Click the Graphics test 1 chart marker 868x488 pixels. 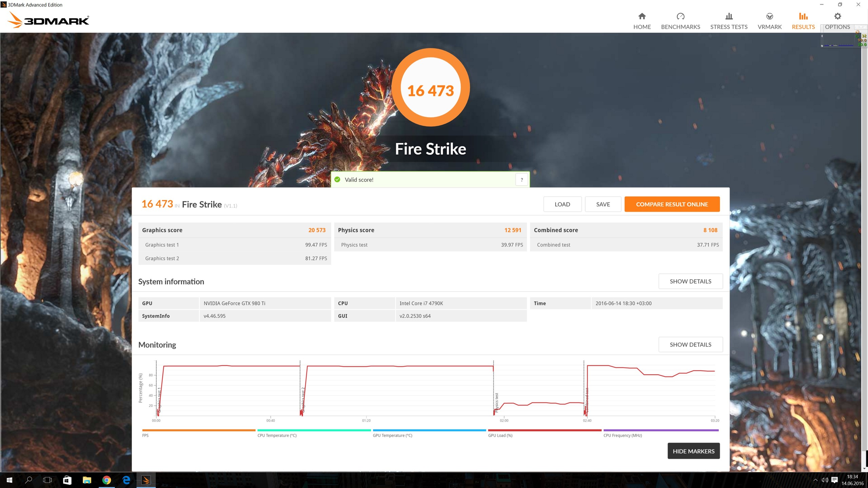[x=159, y=400]
